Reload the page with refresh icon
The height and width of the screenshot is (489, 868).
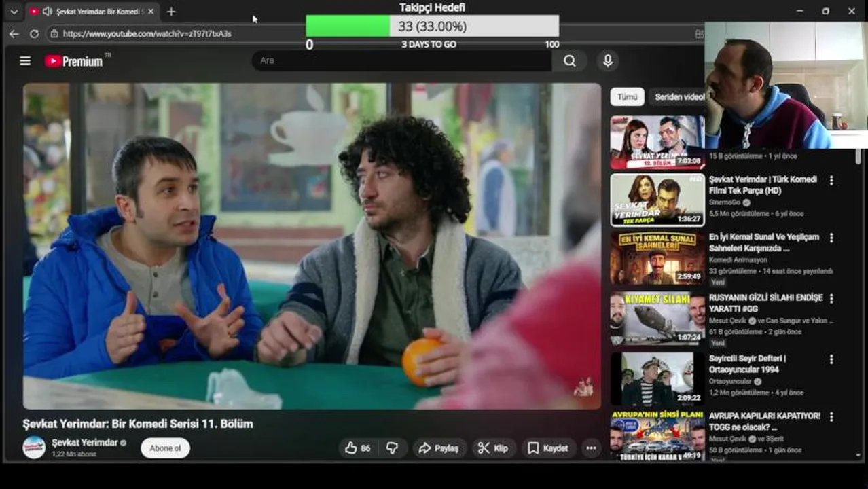34,33
